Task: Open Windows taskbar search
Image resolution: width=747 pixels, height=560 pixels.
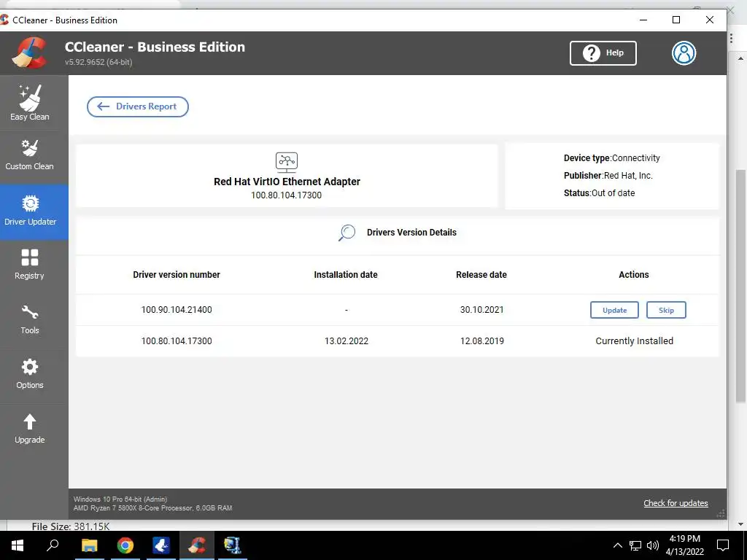Action: point(53,545)
